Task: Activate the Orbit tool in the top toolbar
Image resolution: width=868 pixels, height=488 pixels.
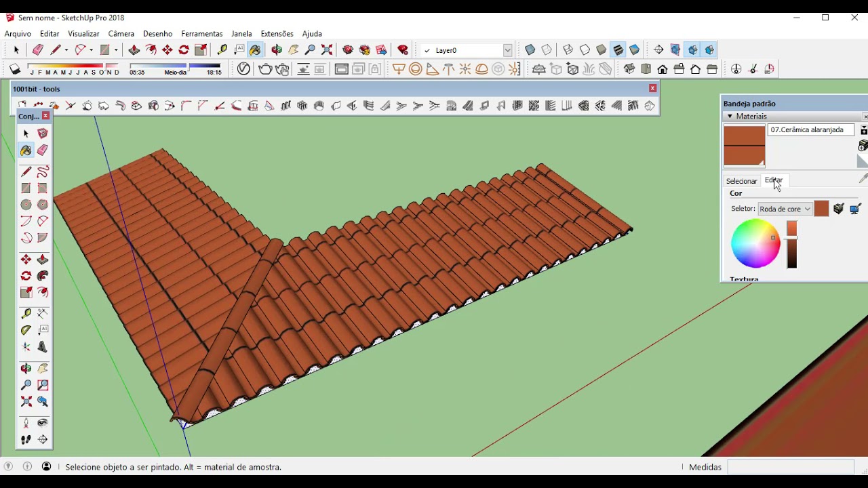Action: click(277, 50)
